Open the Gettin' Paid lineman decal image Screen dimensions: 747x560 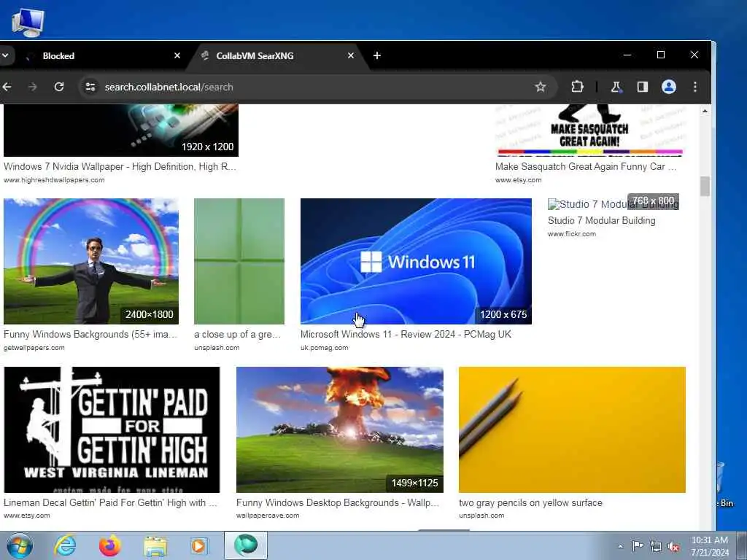tap(112, 429)
